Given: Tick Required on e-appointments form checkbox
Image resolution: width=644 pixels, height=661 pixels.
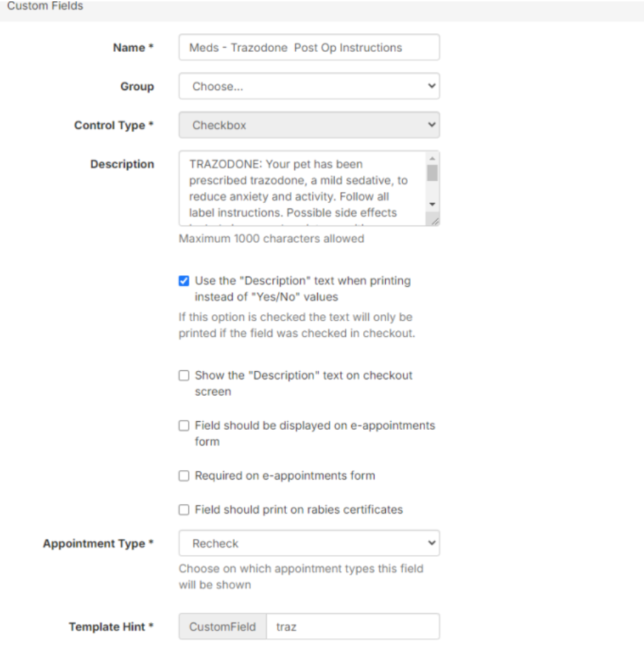Looking at the screenshot, I should tap(184, 476).
